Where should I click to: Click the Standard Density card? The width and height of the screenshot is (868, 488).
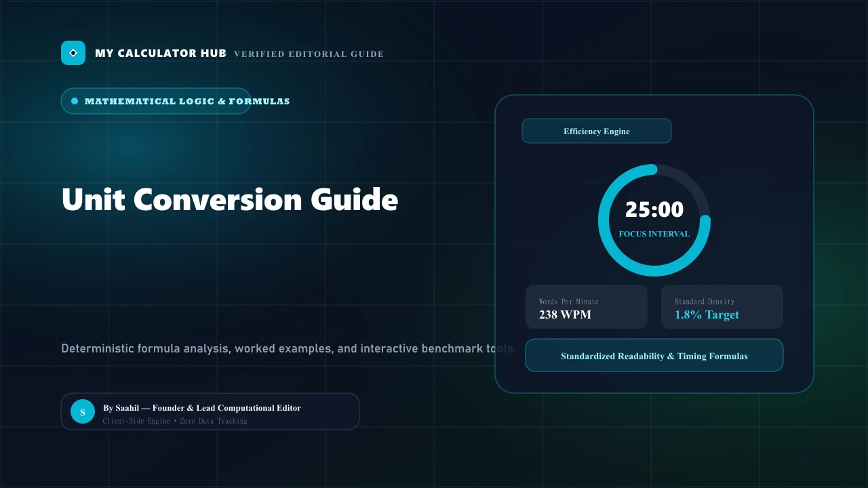722,306
